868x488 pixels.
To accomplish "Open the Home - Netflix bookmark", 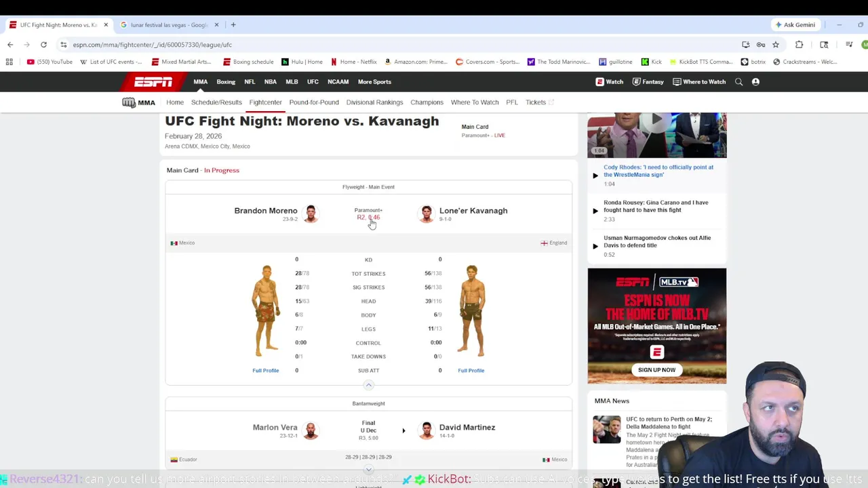I will [354, 62].
